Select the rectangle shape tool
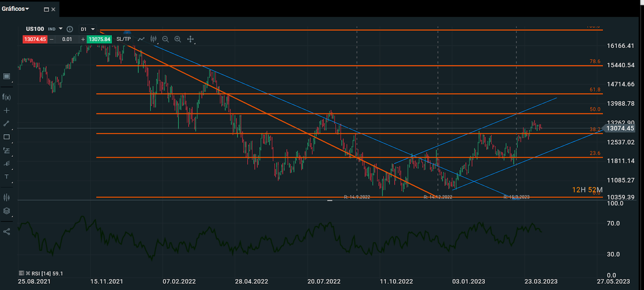644x290 pixels. [6, 137]
